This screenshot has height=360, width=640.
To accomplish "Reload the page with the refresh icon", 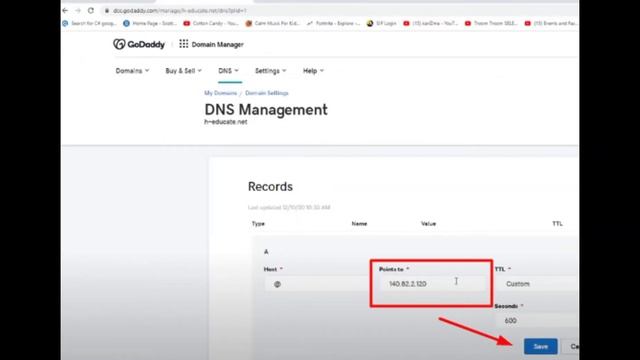I will click(x=91, y=11).
